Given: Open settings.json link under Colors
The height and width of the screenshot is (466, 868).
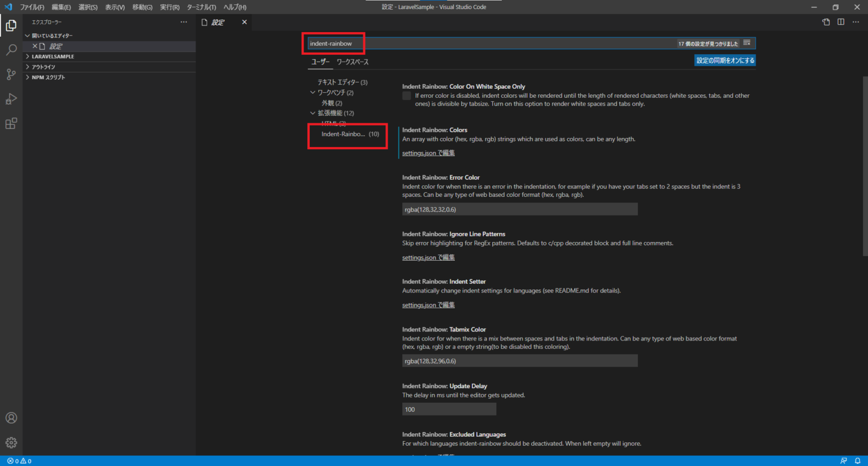Looking at the screenshot, I should tap(428, 153).
